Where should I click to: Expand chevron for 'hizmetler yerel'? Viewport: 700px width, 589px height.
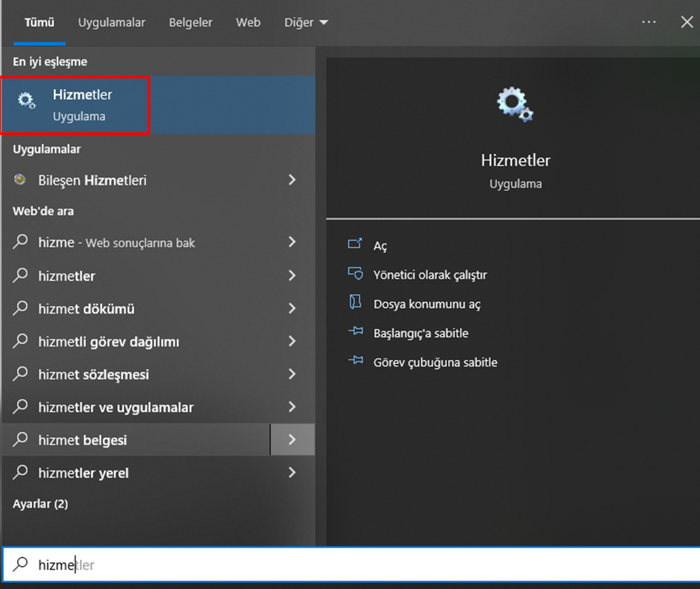(292, 473)
